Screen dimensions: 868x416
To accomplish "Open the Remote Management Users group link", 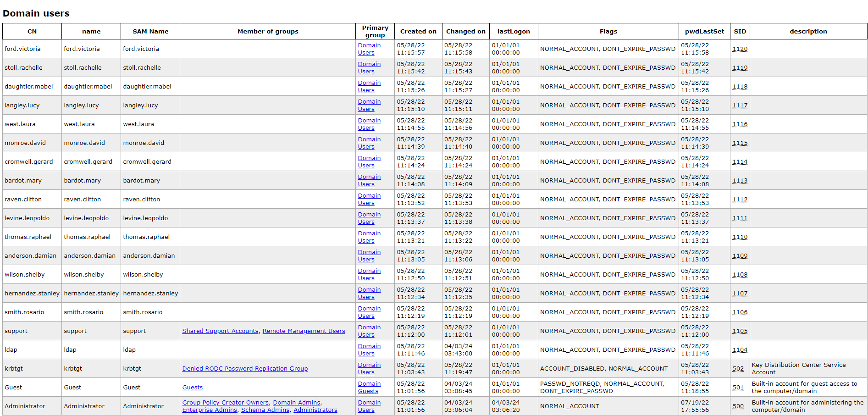I will 304,331.
